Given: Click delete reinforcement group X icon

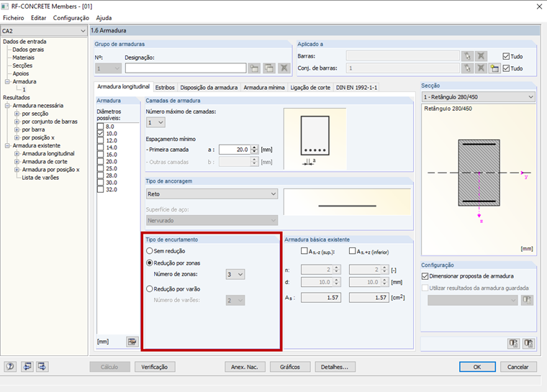Looking at the screenshot, I should click(284, 68).
